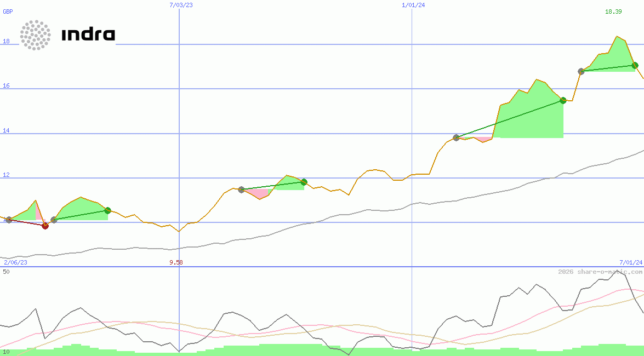
Task: Click the green exit marker below 16 line
Action: (x=563, y=100)
